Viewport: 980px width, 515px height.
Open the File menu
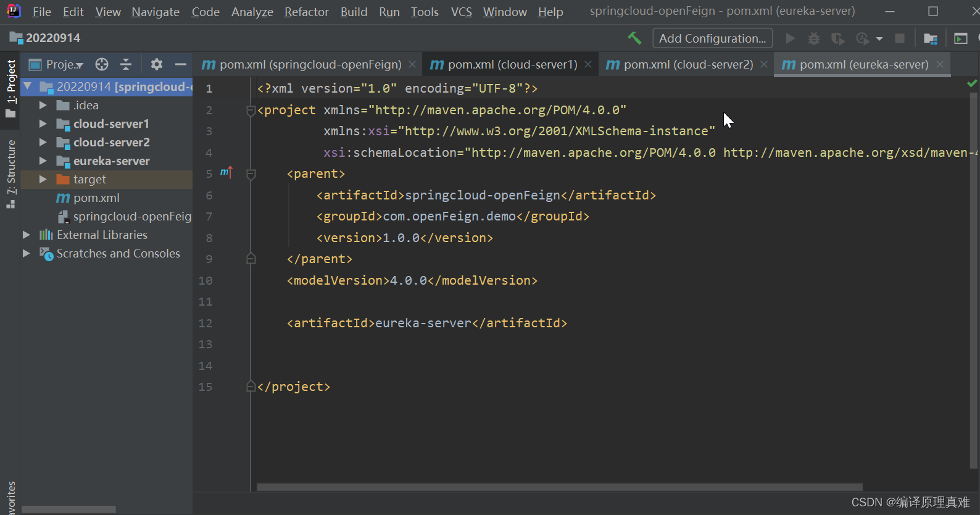(42, 12)
